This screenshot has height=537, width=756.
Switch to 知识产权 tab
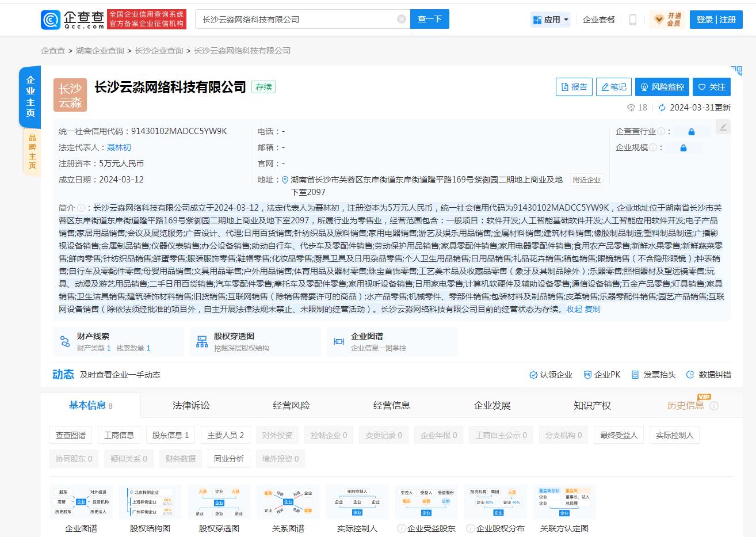pyautogui.click(x=592, y=406)
